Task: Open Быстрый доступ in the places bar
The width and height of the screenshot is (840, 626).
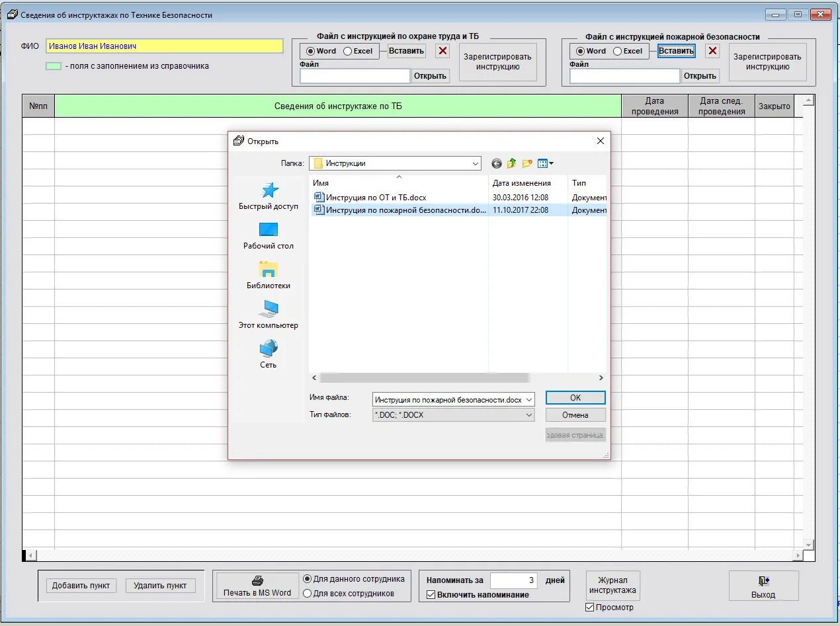Action: click(269, 196)
